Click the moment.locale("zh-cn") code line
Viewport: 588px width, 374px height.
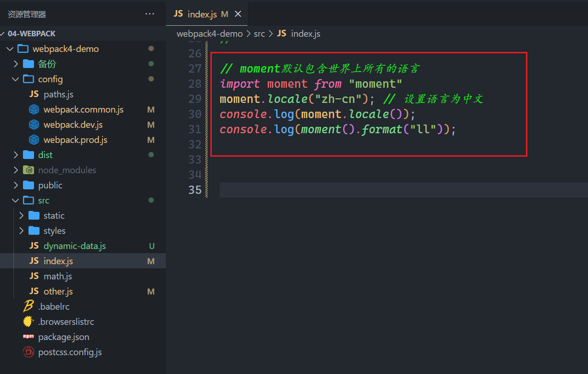tap(351, 99)
